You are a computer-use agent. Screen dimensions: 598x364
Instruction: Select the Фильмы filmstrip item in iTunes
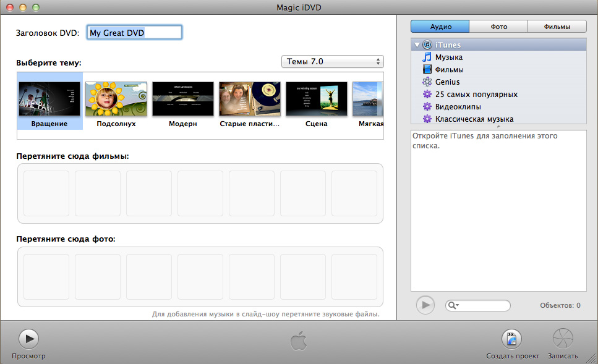pos(427,70)
